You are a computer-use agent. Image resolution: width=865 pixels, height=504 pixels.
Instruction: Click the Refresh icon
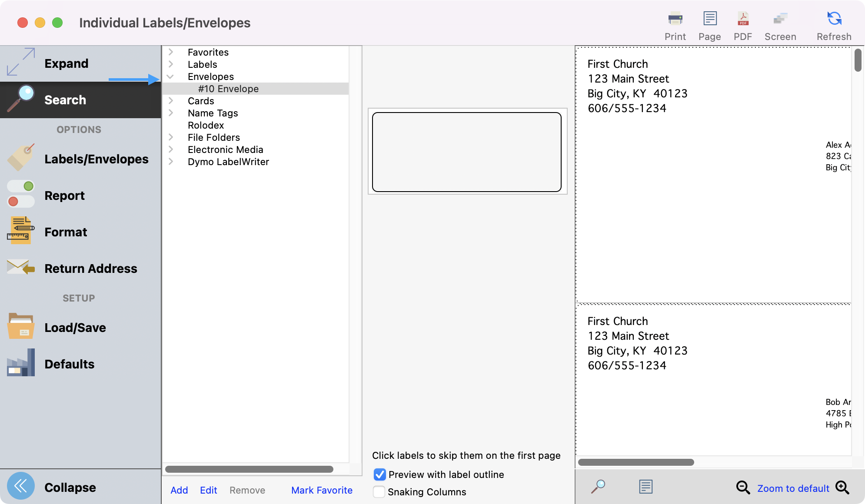click(x=834, y=19)
